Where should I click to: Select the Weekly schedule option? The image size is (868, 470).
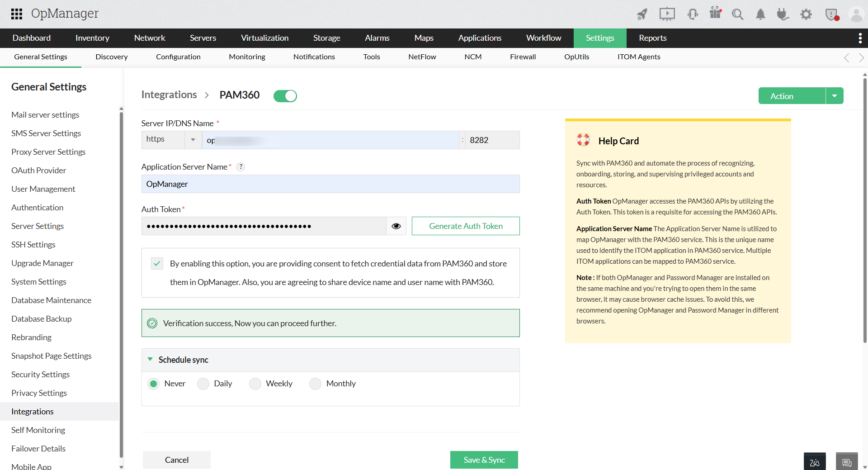click(x=255, y=384)
